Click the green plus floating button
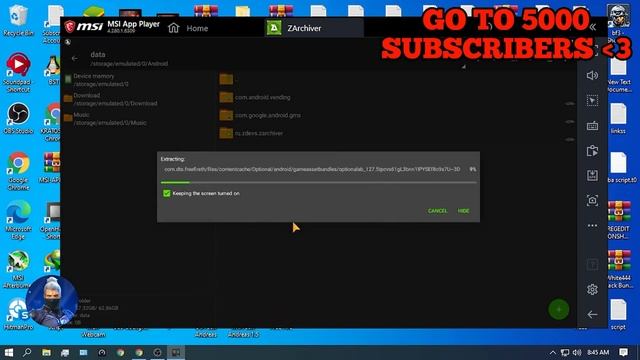640x360 pixels. [x=559, y=309]
